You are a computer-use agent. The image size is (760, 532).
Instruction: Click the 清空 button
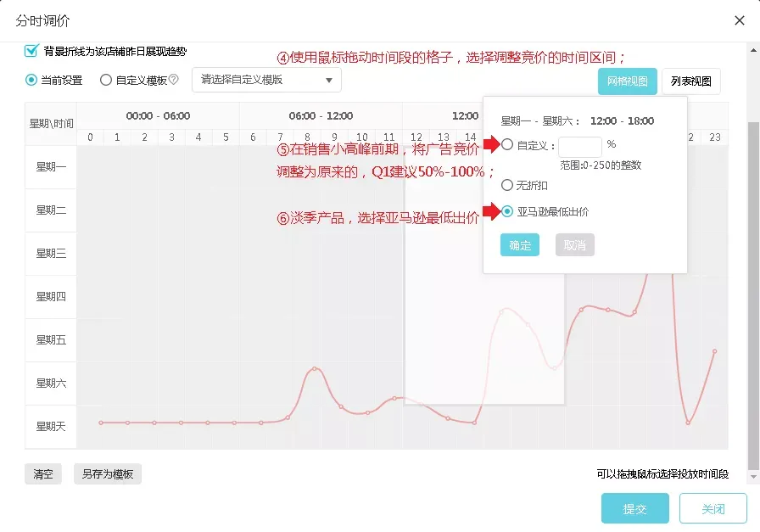click(43, 473)
